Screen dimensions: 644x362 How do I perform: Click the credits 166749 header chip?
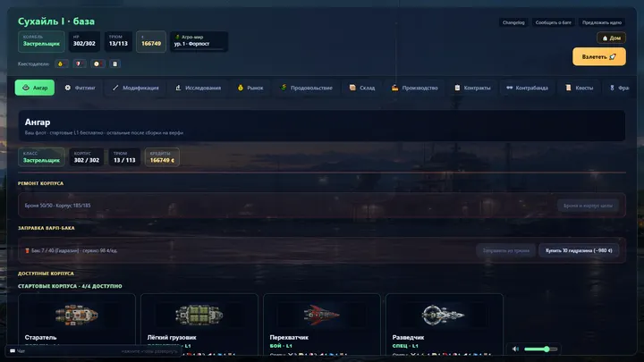point(151,41)
